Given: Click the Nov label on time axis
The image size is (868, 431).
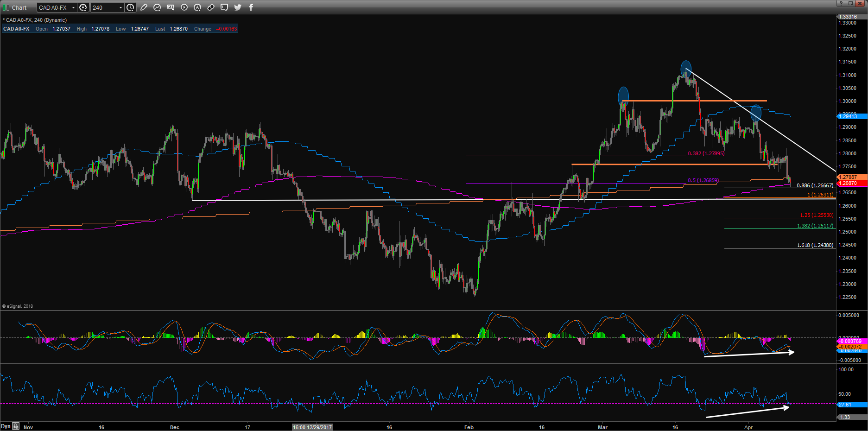Looking at the screenshot, I should [28, 427].
